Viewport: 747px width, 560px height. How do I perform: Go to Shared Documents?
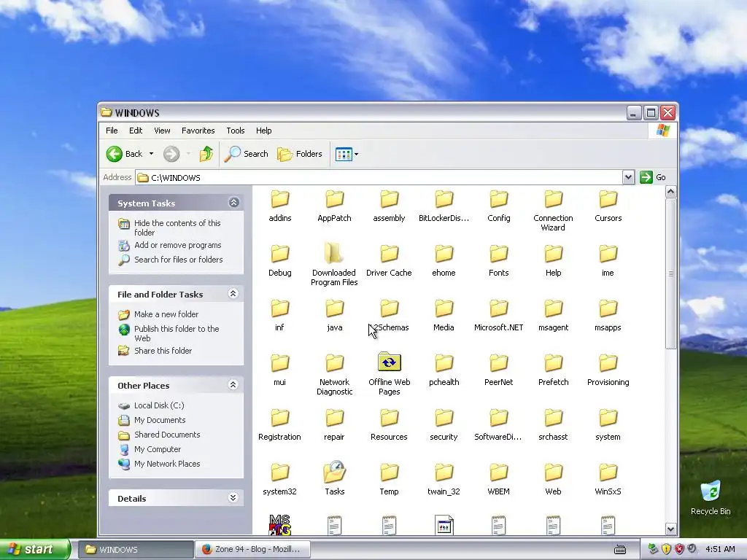167,435
